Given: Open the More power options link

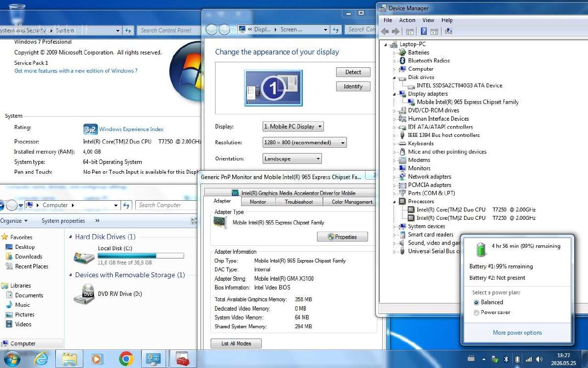Looking at the screenshot, I should (x=517, y=333).
